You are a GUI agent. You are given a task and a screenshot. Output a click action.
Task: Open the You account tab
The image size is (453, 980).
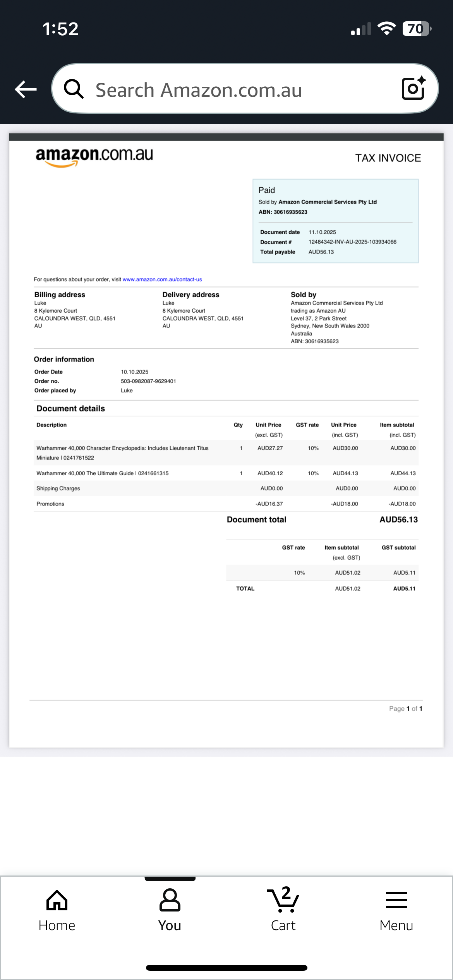(x=170, y=910)
